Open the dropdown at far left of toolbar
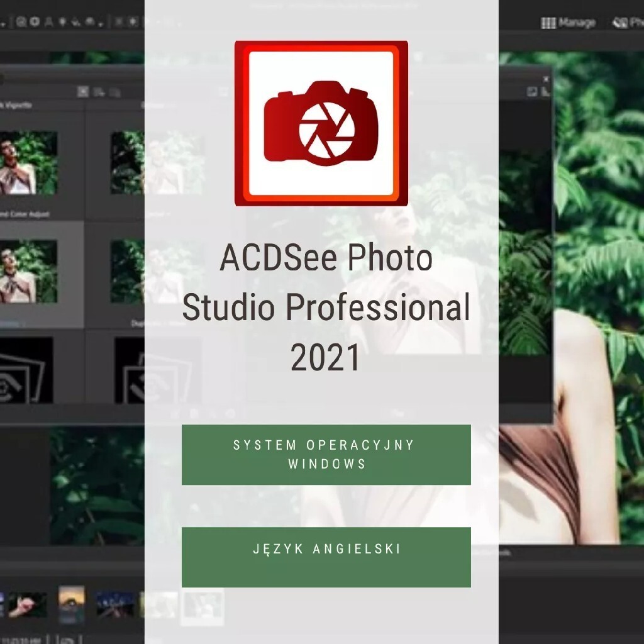The height and width of the screenshot is (644, 644). tap(4, 23)
